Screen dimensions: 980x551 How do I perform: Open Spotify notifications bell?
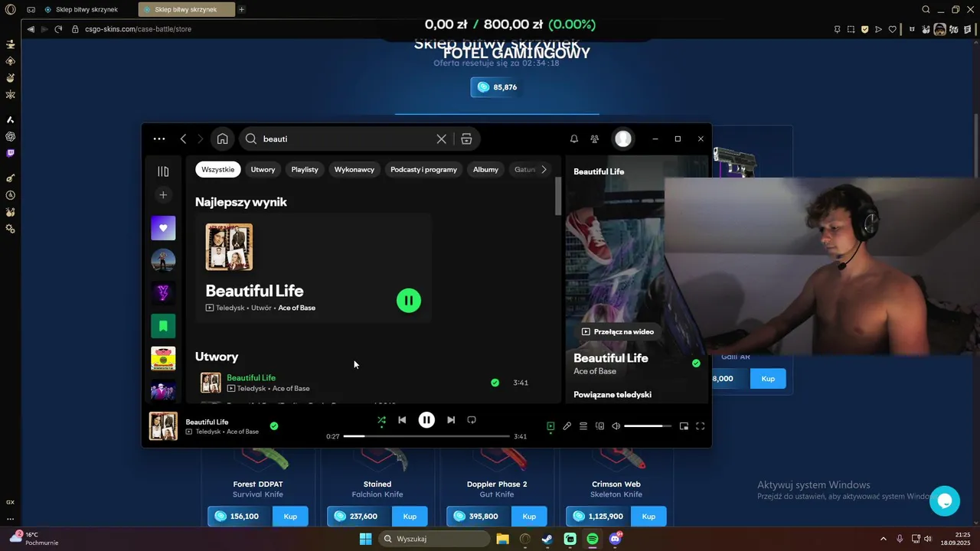click(574, 139)
